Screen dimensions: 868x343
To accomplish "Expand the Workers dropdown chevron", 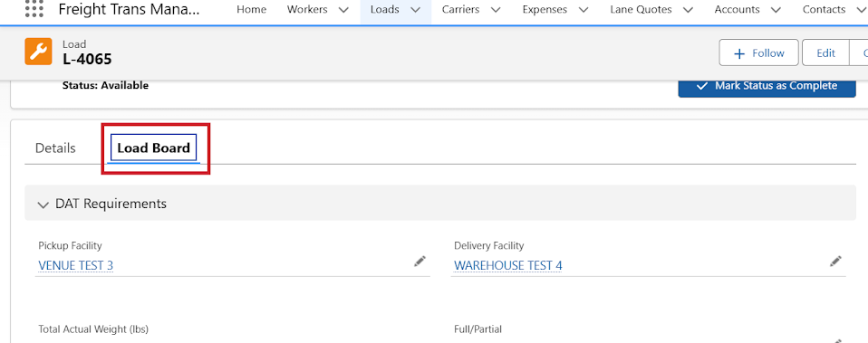I will [343, 10].
